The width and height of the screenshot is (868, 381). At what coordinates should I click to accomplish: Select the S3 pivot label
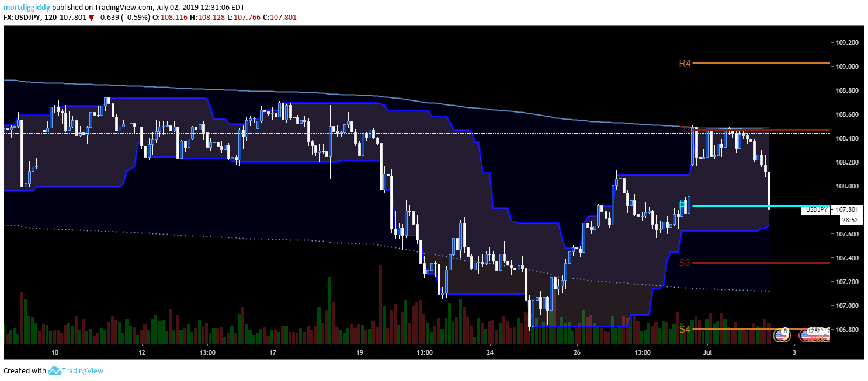pos(685,263)
